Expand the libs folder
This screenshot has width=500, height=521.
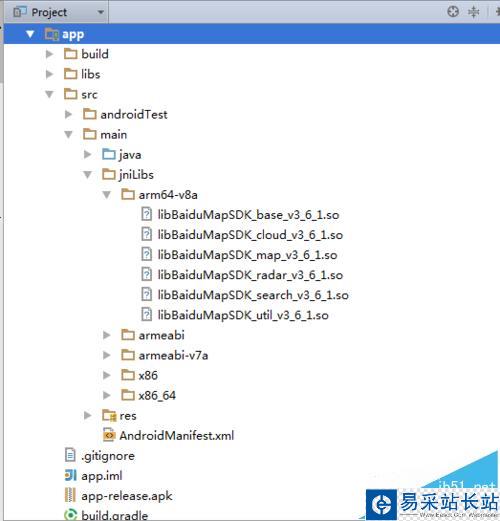pyautogui.click(x=49, y=74)
